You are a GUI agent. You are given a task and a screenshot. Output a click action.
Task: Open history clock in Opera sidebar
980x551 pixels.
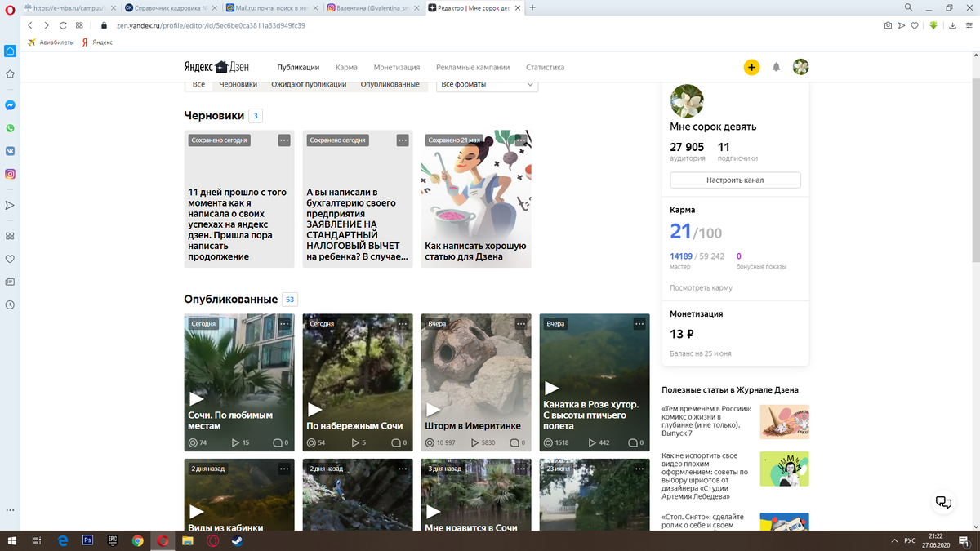[x=11, y=304]
